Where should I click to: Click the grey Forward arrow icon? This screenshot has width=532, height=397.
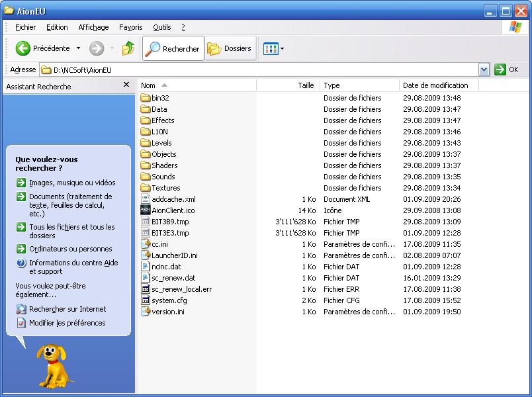97,48
